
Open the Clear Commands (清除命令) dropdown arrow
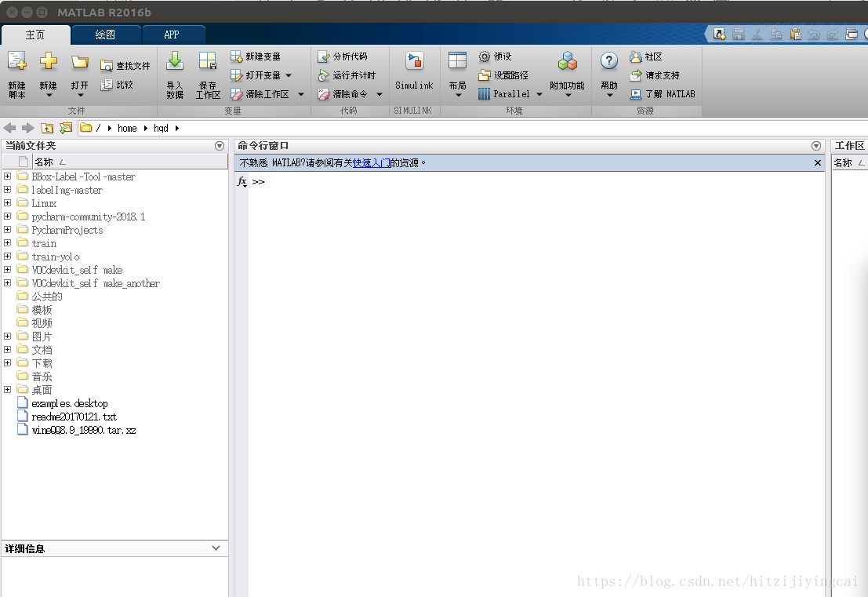(380, 94)
